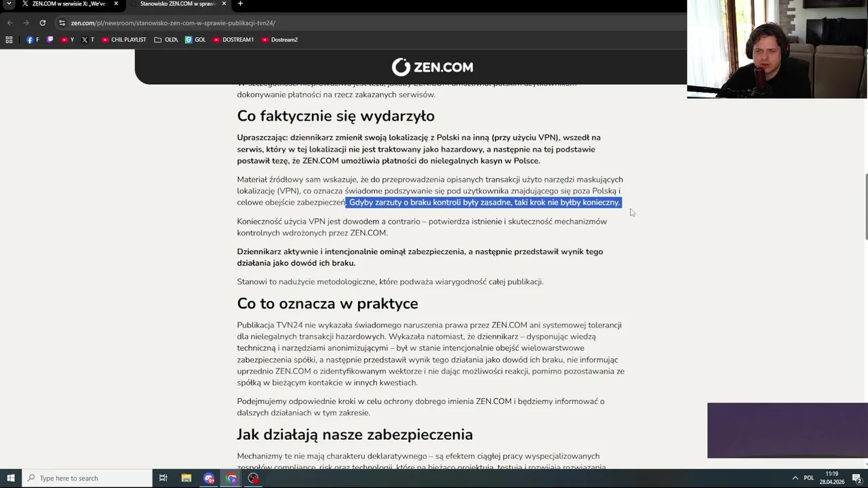
Task: Click the paragraph starting 'Konieczność użycia VPN'
Action: pyautogui.click(x=422, y=227)
